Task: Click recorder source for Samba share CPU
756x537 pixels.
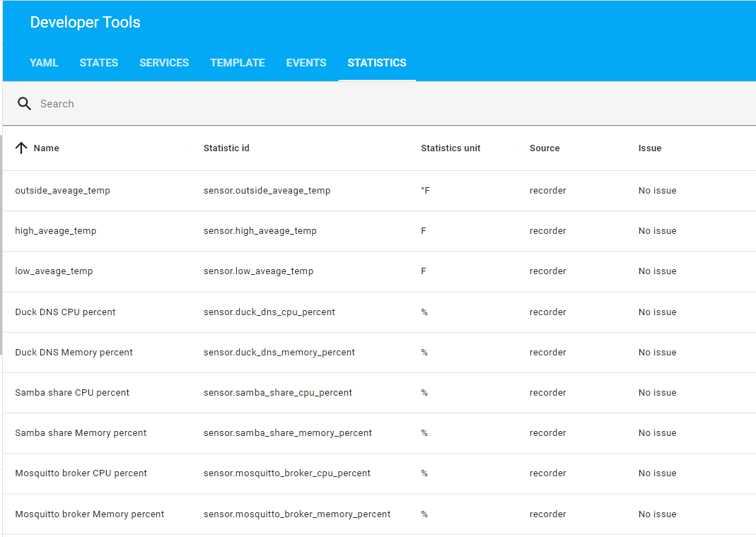Action: 547,393
